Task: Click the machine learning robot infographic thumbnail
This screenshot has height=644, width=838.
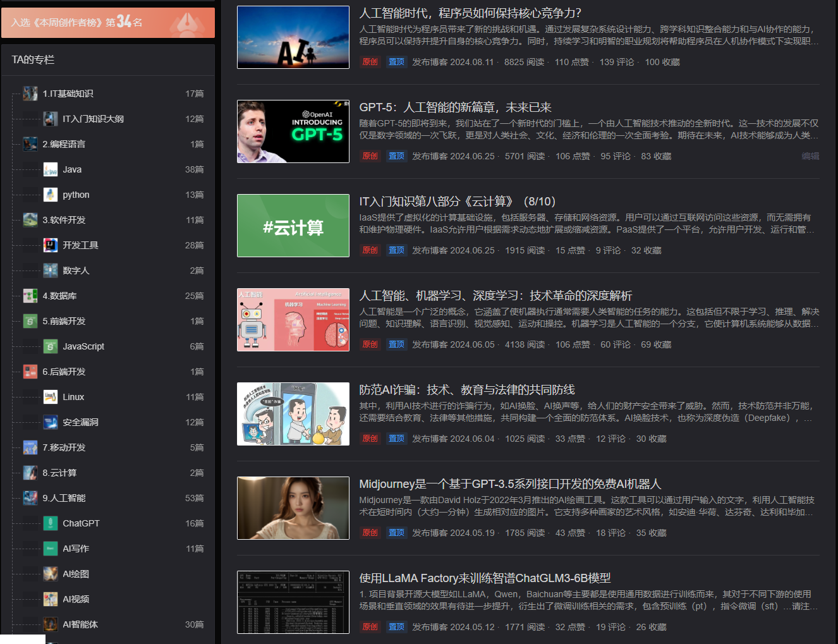Action: 293,320
